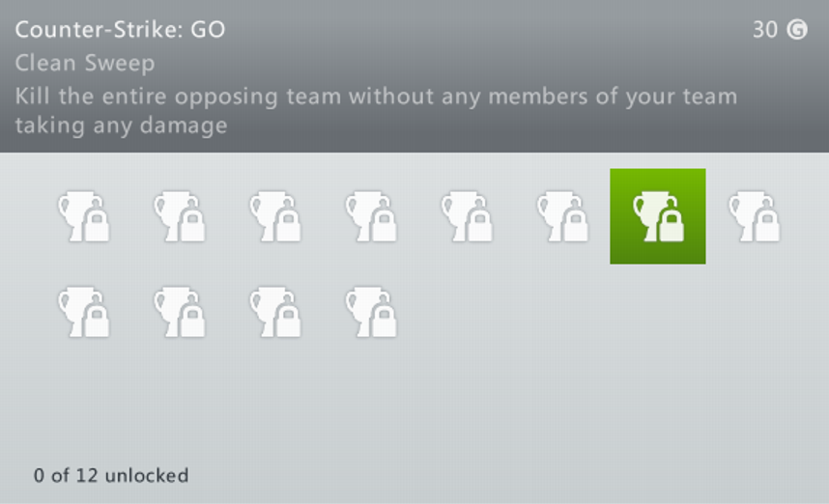Click the Clean Sweep achievement name
This screenshot has width=829, height=504.
[85, 64]
